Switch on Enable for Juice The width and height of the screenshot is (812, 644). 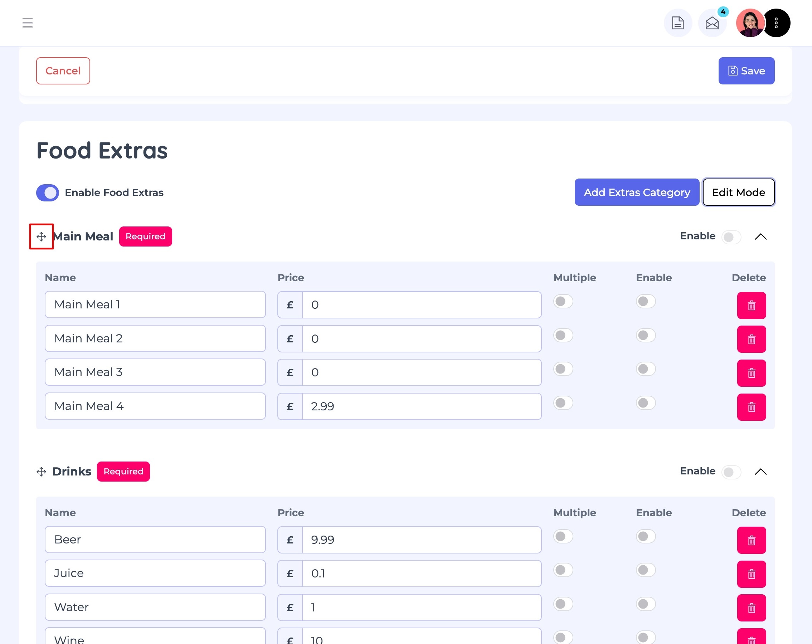[646, 570]
